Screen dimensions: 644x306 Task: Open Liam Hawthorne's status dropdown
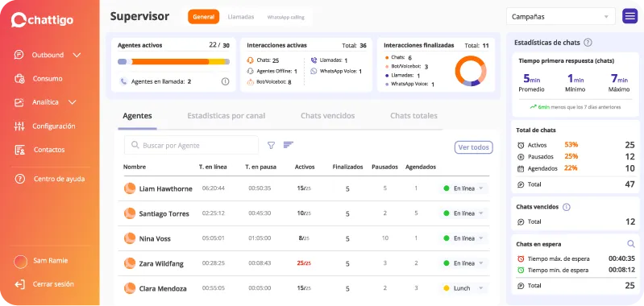pyautogui.click(x=463, y=188)
